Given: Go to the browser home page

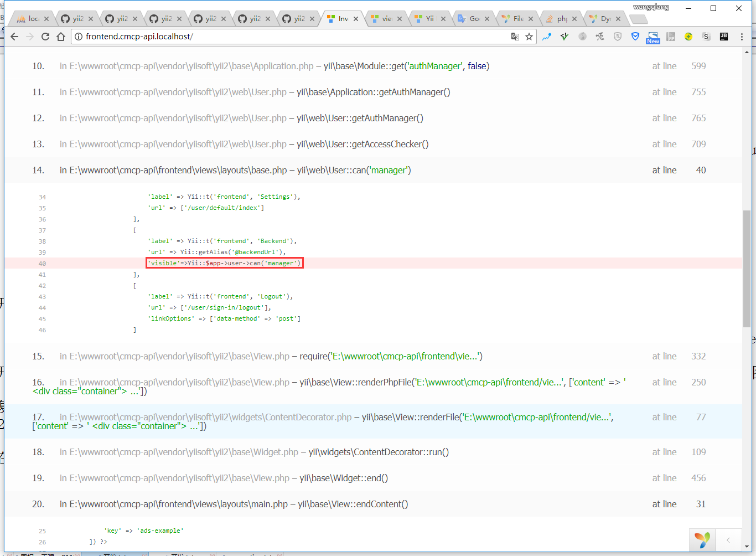Looking at the screenshot, I should [x=61, y=37].
